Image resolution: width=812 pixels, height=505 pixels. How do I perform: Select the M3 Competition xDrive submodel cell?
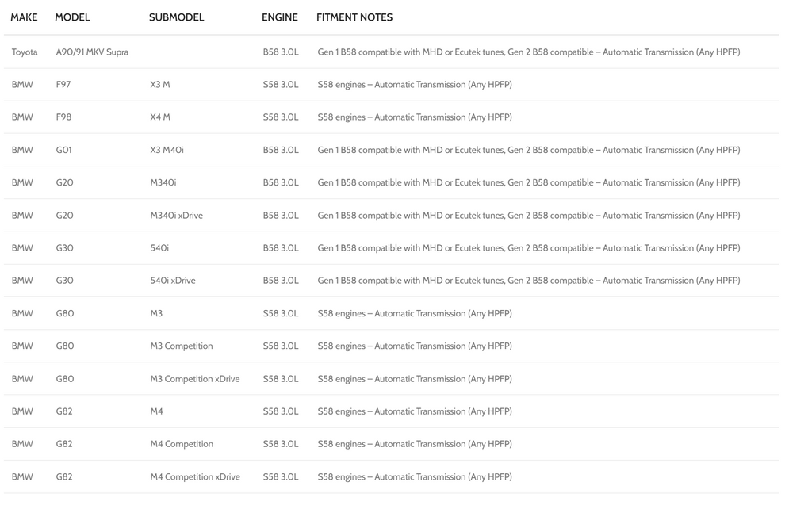point(195,379)
